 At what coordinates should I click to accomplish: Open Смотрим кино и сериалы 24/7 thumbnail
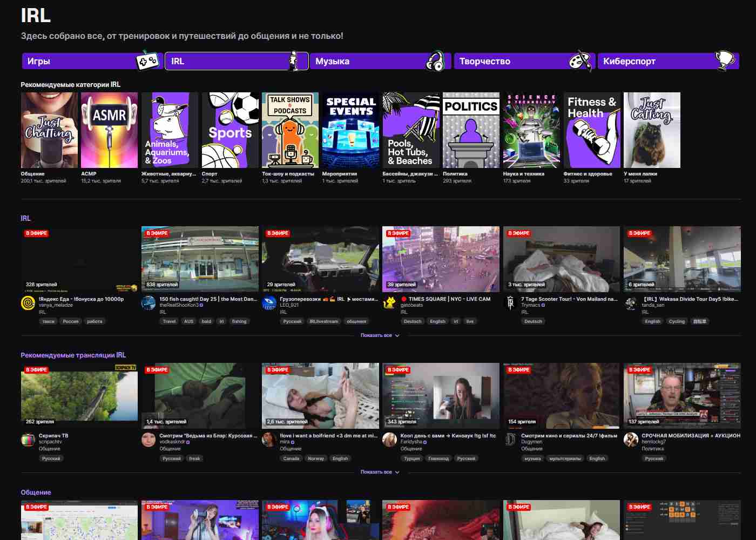pos(562,396)
